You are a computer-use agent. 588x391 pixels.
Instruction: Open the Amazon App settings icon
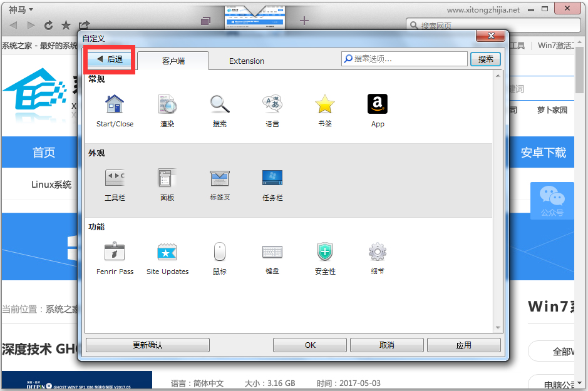[377, 104]
